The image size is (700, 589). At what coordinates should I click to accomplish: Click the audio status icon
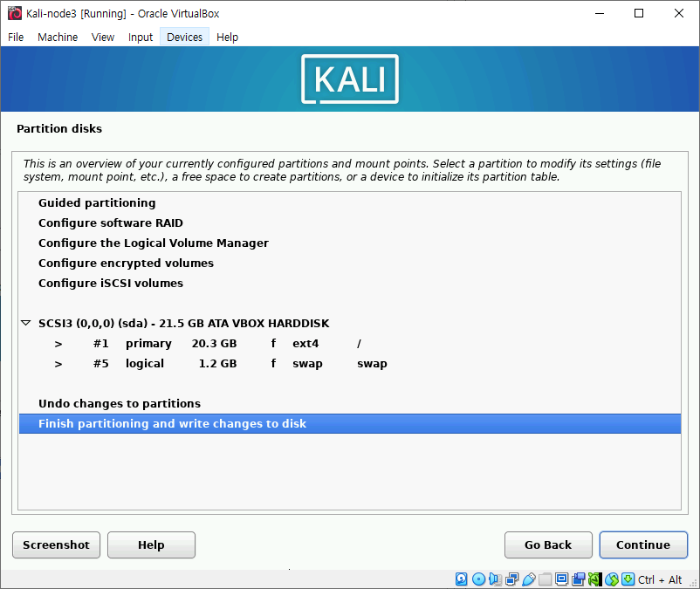coord(495,579)
